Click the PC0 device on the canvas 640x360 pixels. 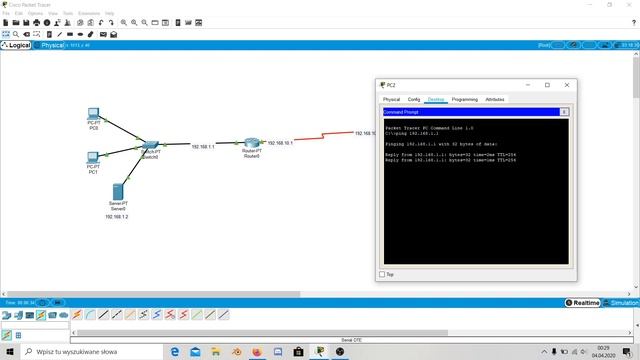click(93, 113)
